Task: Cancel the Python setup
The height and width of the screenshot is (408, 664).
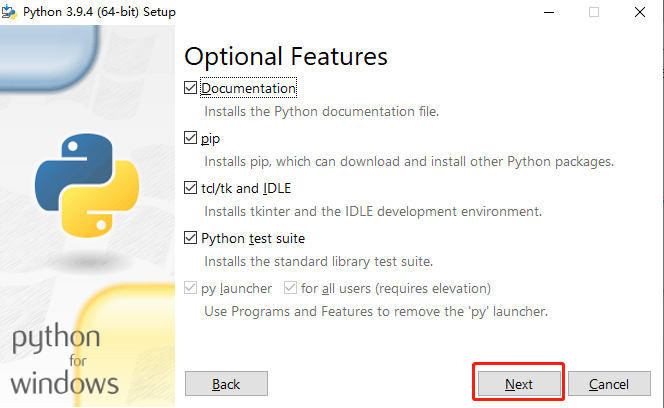Action: pos(609,384)
